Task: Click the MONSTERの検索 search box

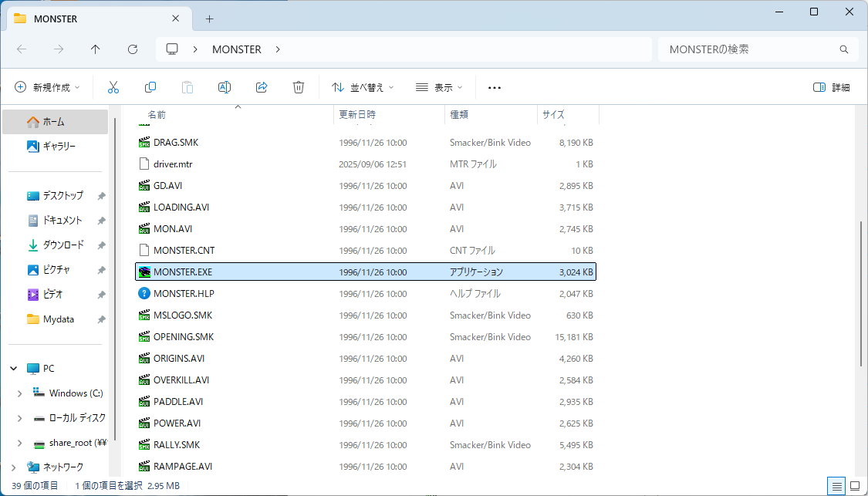Action: point(748,49)
